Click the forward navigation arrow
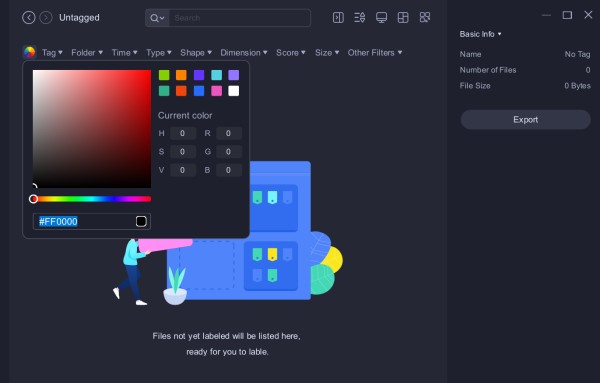This screenshot has width=600, height=383. pos(46,18)
